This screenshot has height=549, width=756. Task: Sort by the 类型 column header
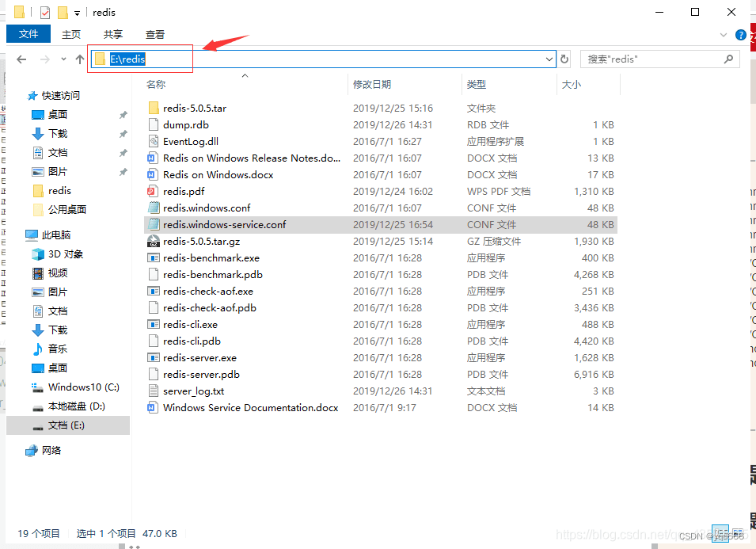click(477, 85)
